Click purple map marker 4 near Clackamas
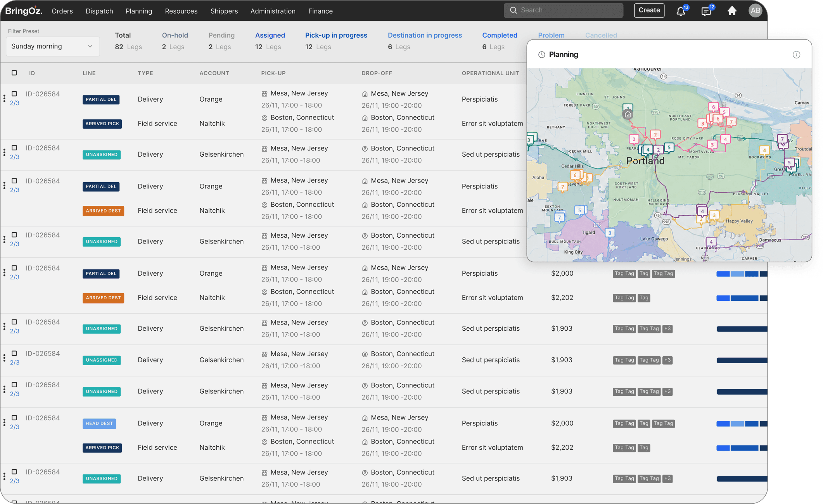The height and width of the screenshot is (504, 823). click(711, 242)
